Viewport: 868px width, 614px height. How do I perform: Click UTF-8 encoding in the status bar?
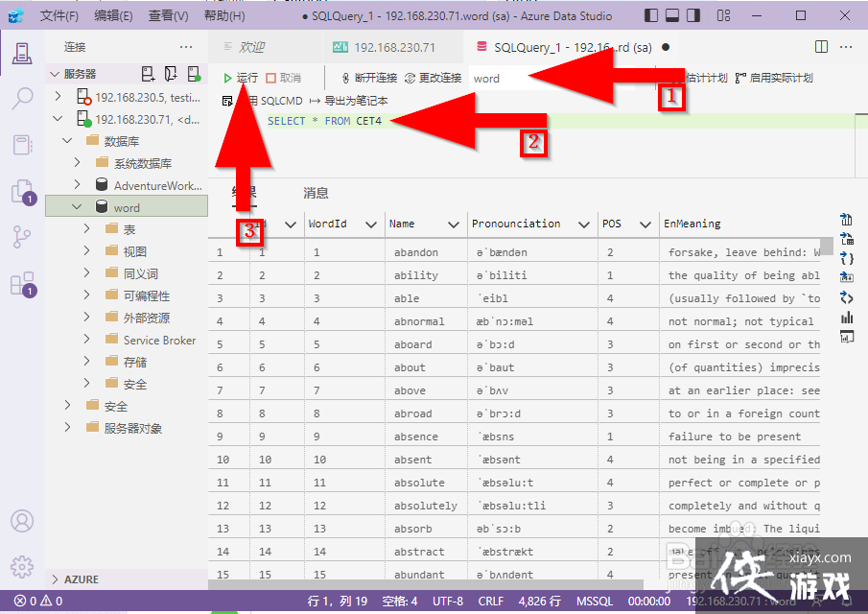447,602
